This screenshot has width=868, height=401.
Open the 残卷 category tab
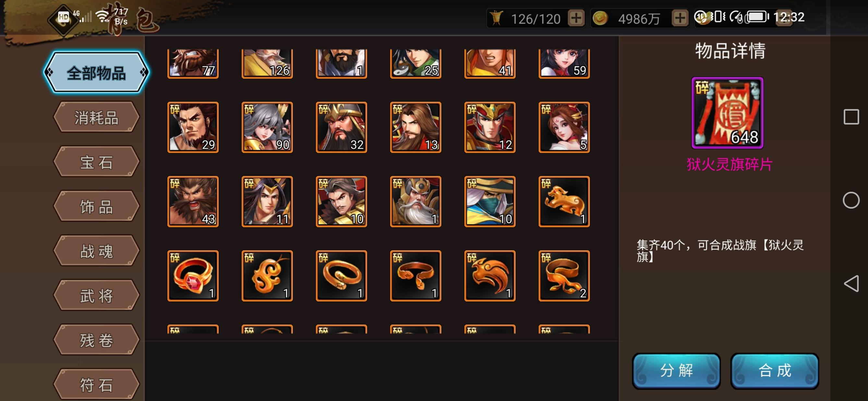click(x=96, y=340)
